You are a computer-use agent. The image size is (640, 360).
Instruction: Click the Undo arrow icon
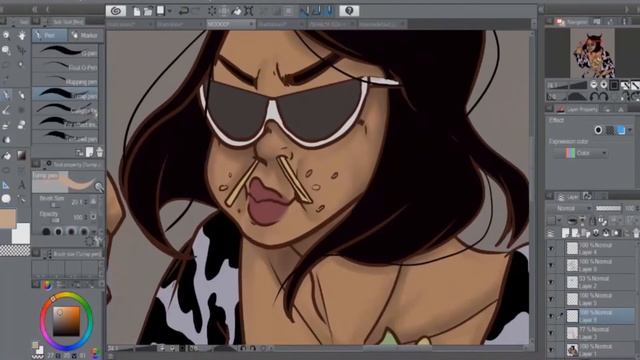coord(183,11)
